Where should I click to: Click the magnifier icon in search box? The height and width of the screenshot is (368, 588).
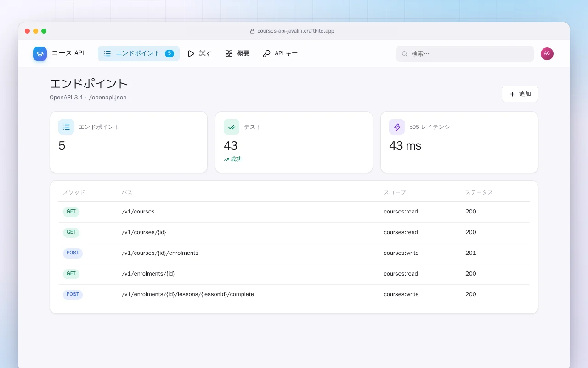405,54
